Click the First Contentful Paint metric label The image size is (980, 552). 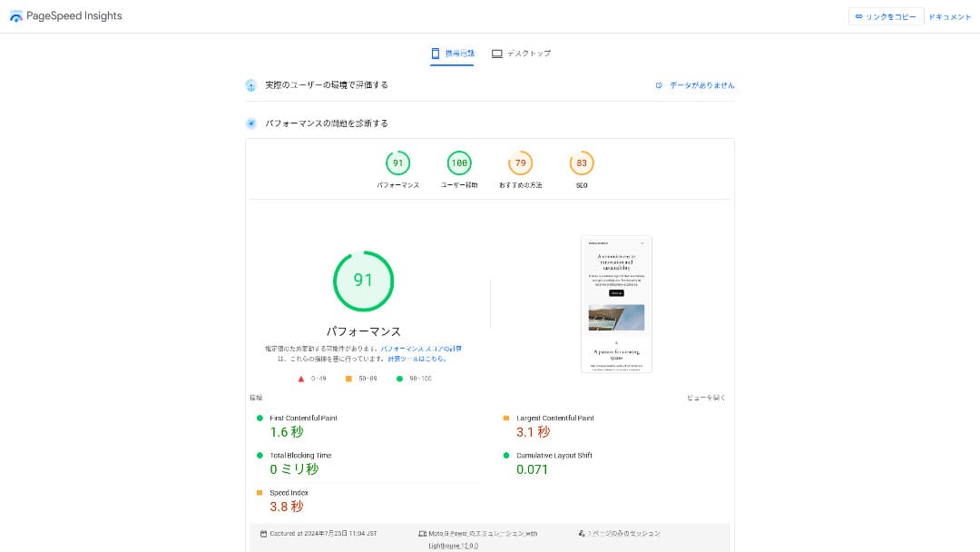(x=303, y=419)
